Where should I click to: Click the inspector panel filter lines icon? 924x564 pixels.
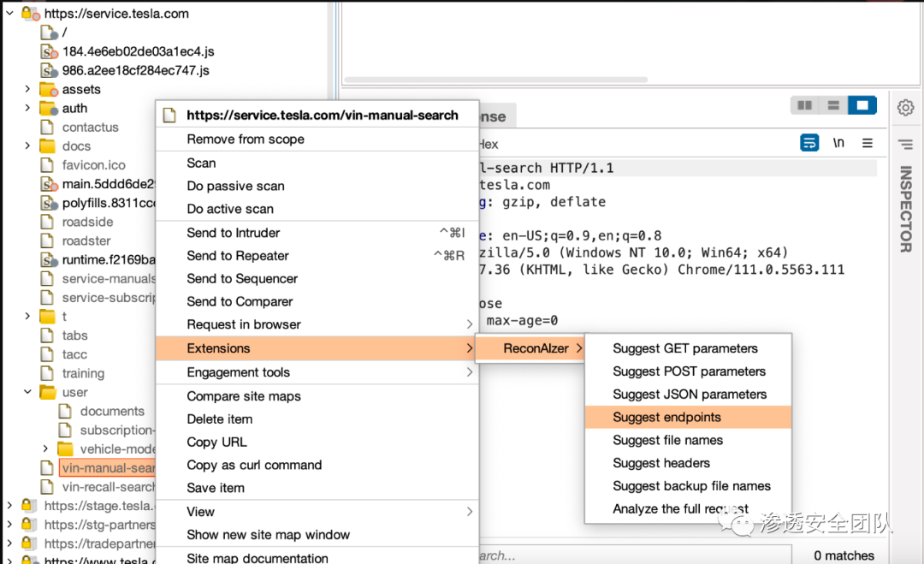tap(906, 145)
